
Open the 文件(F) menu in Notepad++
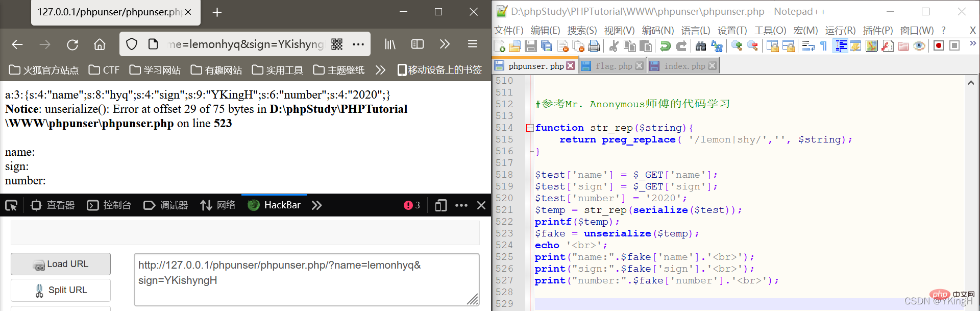pyautogui.click(x=509, y=31)
